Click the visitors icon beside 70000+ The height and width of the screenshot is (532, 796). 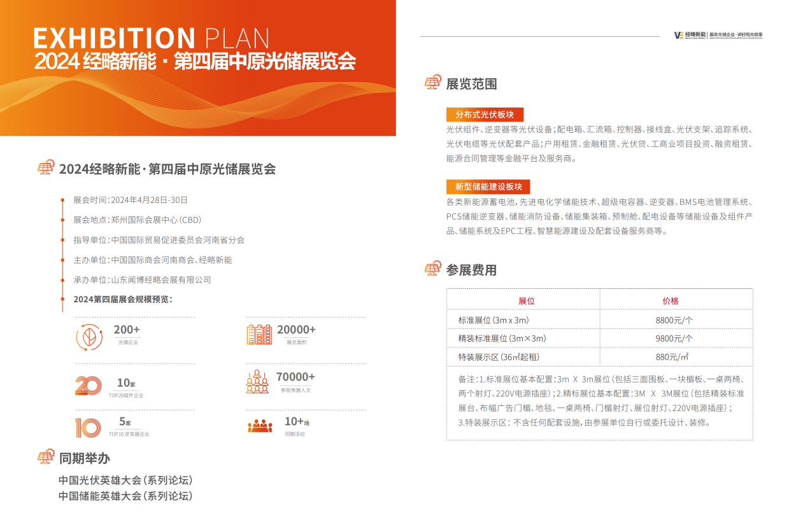(258, 381)
